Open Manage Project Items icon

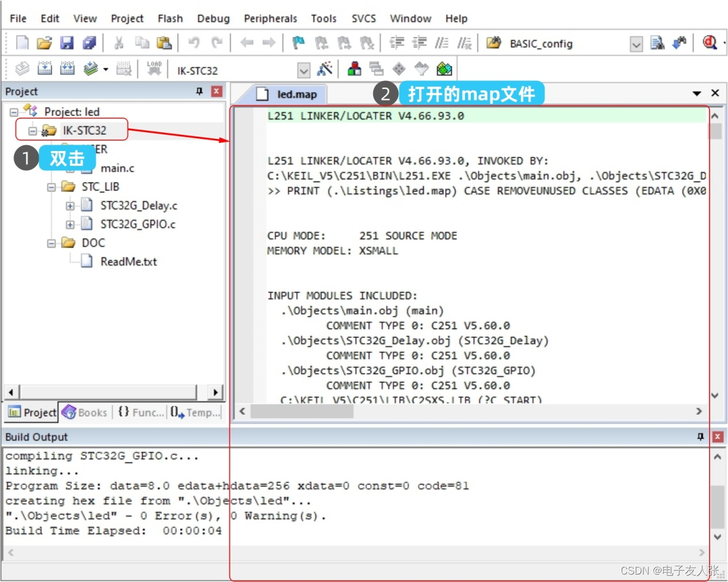click(x=355, y=69)
